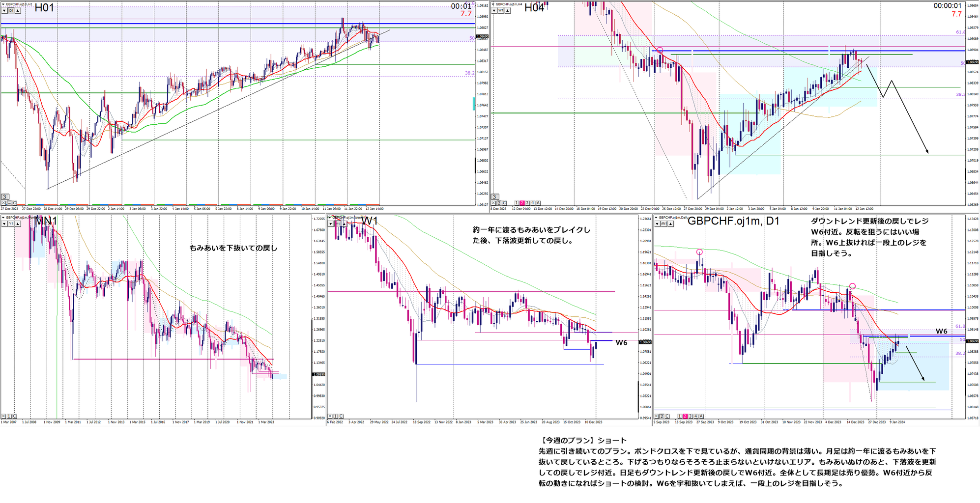Click the X button at the H04 chart's bottom-left

494,203
